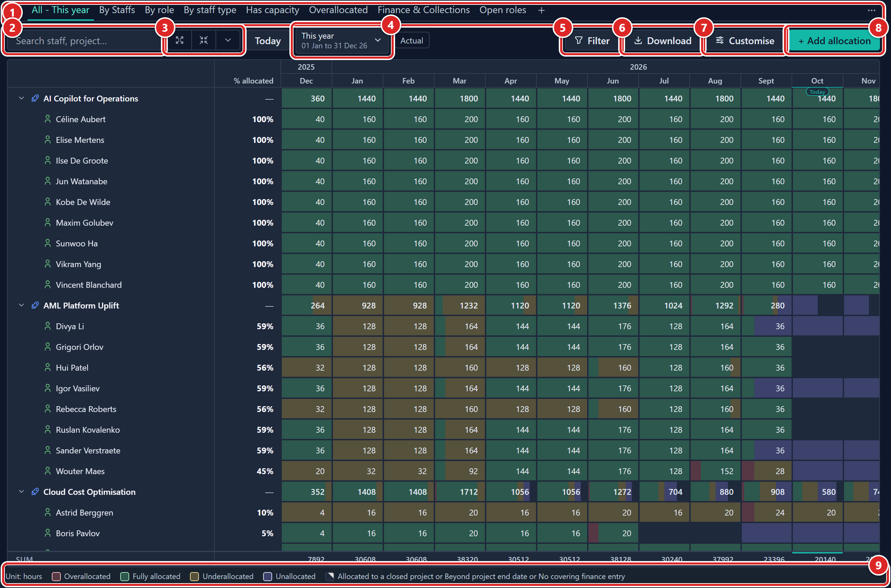Click the Fully allocated legend colour swatch

click(125, 576)
